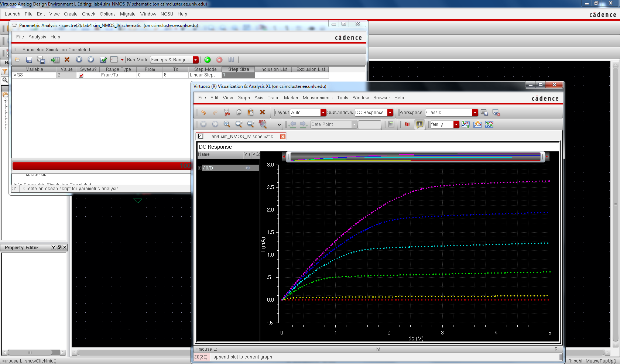The height and width of the screenshot is (364, 620).
Task: Click the Step Mode column header
Action: [205, 69]
